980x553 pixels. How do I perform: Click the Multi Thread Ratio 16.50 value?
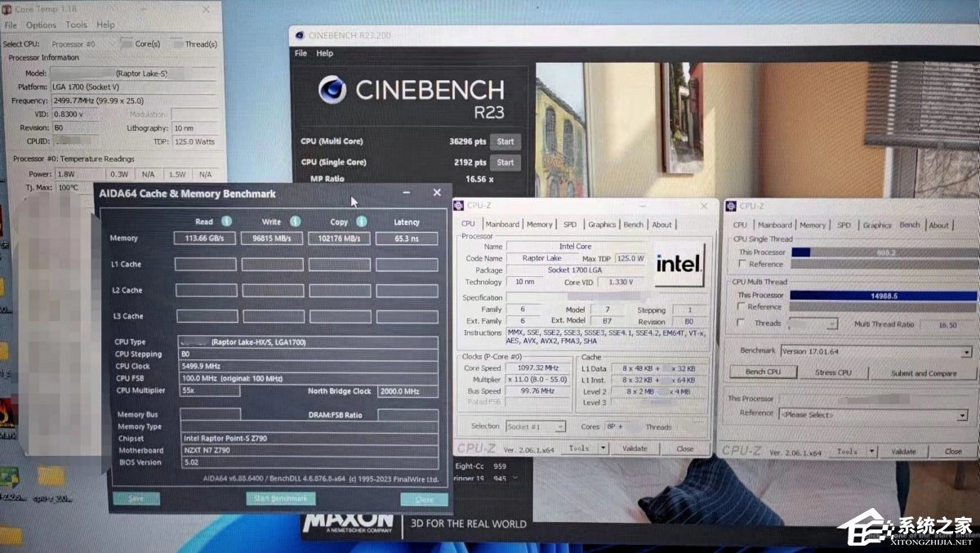click(947, 323)
